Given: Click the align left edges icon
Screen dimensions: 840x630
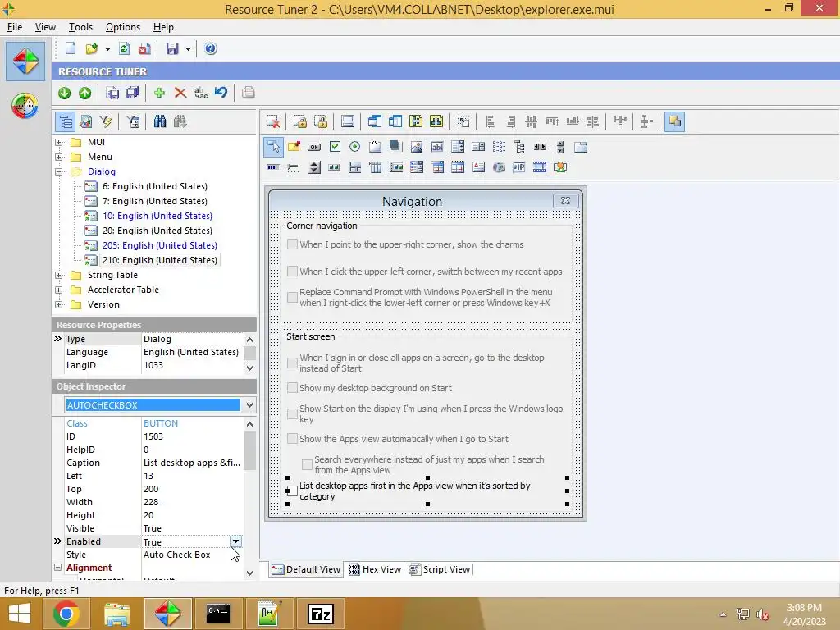Looking at the screenshot, I should (x=490, y=121).
